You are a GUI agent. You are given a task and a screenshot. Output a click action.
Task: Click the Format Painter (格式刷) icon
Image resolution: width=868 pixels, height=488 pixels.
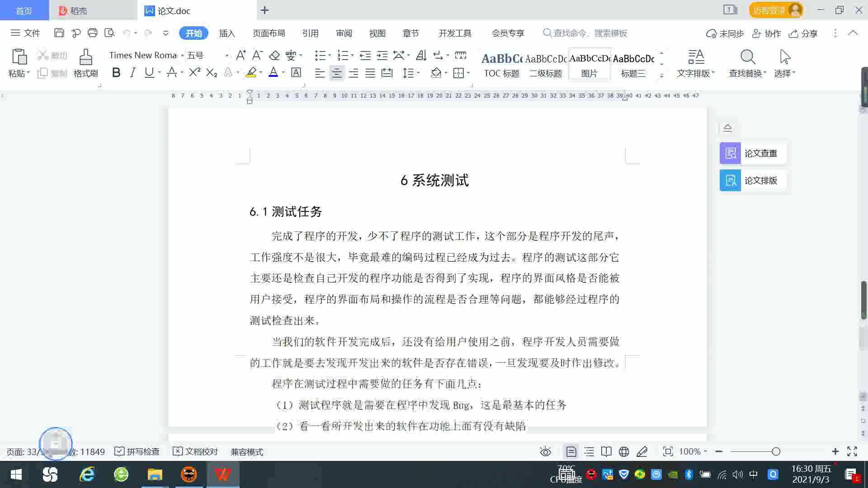(x=85, y=58)
